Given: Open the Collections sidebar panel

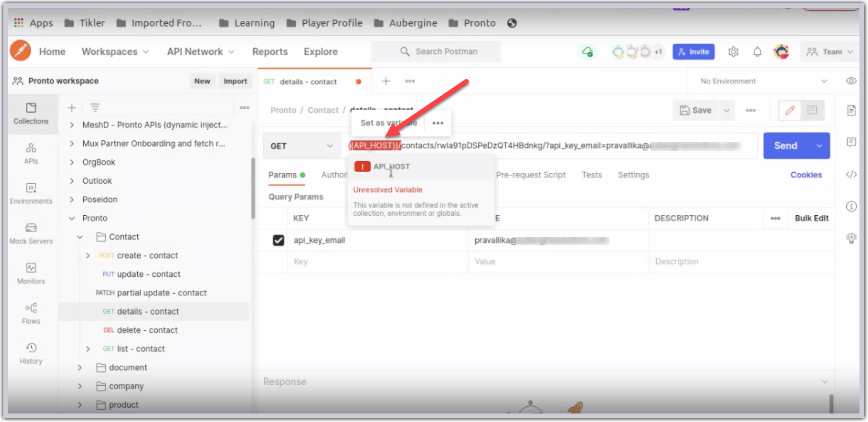Looking at the screenshot, I should [31, 114].
